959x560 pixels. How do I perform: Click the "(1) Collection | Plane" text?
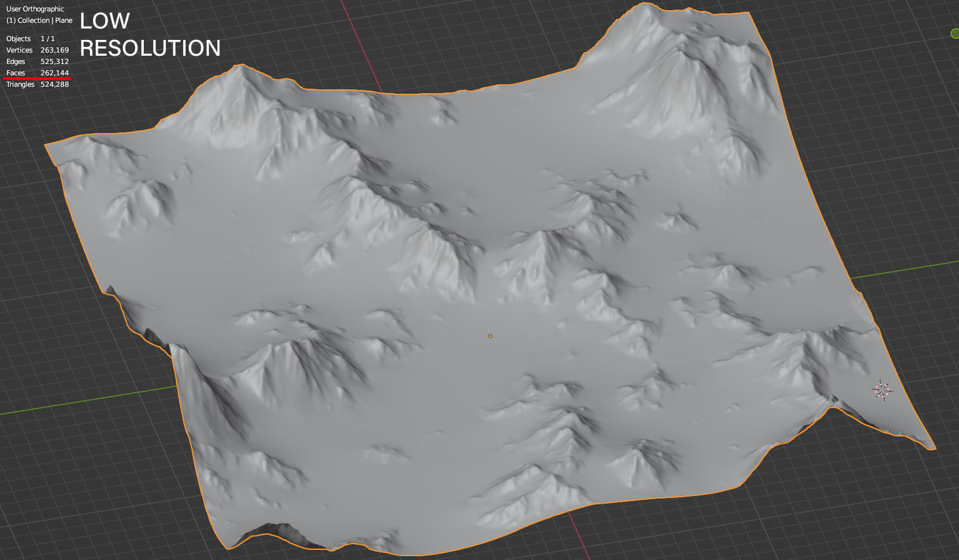point(39,20)
